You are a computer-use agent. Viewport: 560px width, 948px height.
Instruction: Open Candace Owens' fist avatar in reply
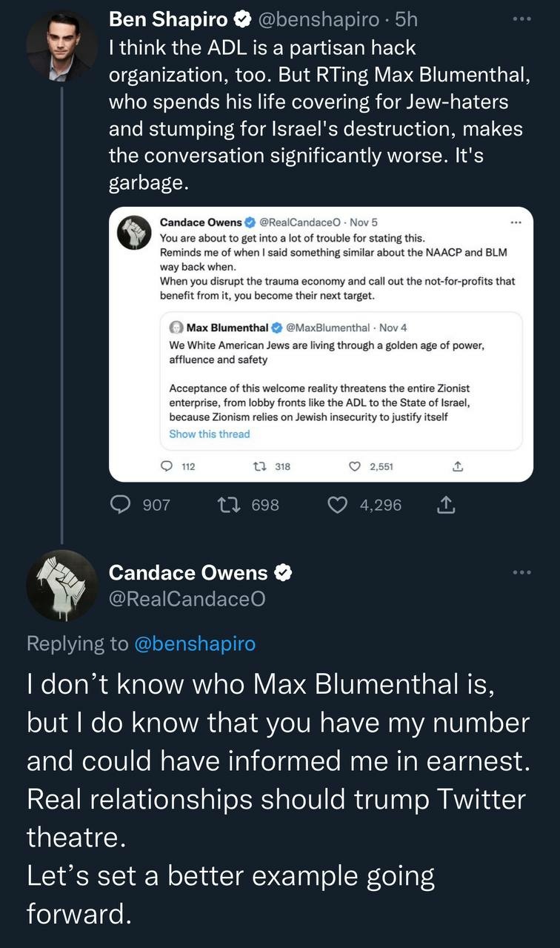point(61,585)
